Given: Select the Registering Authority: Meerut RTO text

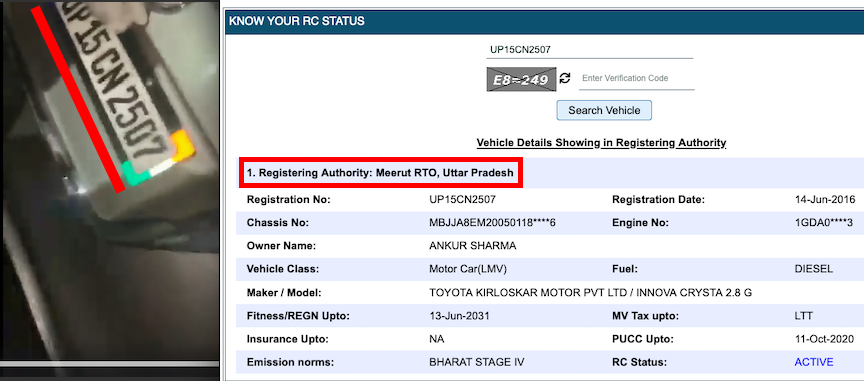Looking at the screenshot, I should 381,173.
